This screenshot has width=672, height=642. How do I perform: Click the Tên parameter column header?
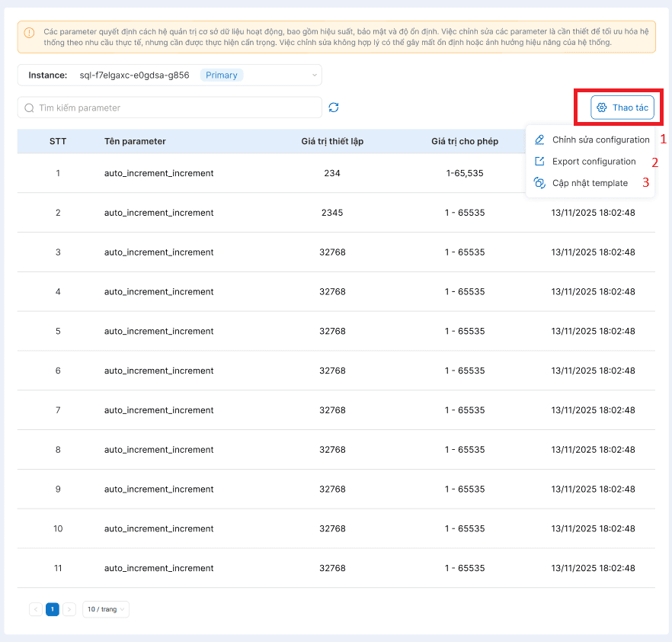click(135, 141)
